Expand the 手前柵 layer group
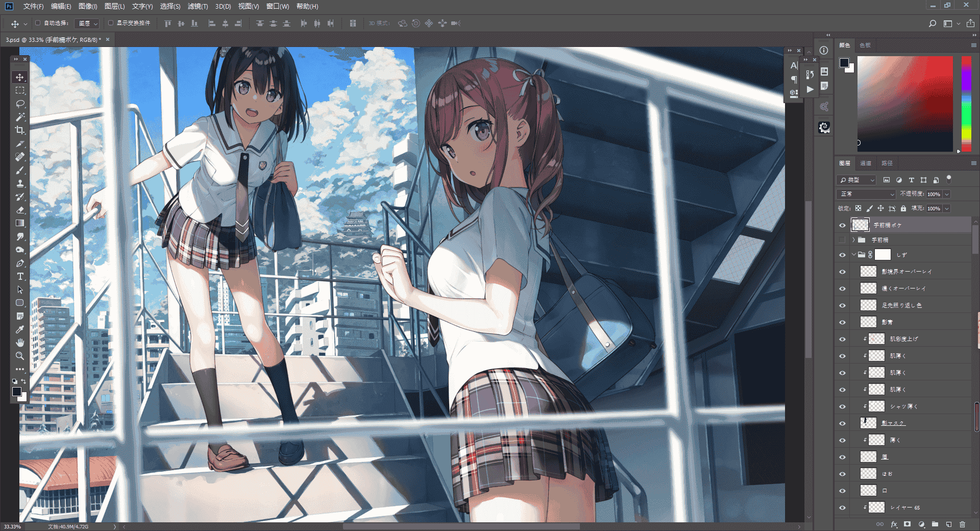This screenshot has width=980, height=531. pyautogui.click(x=853, y=240)
